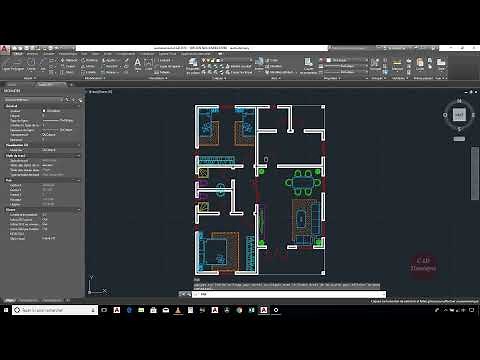Choose the Miroir tool
Screen dimensions: 480x360
88,66
